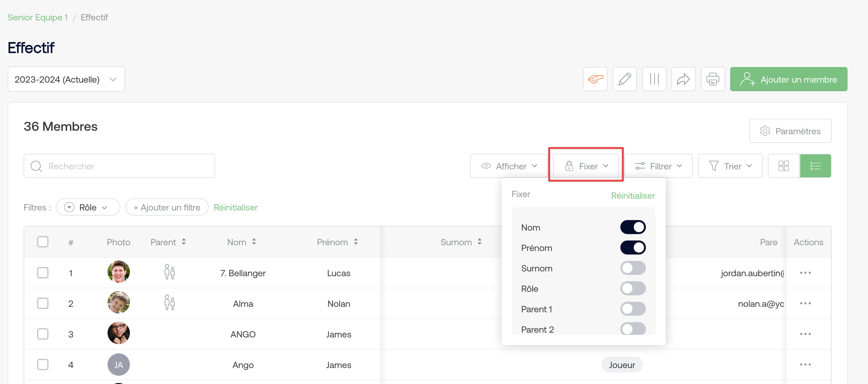The width and height of the screenshot is (868, 384).
Task: Click Réinitialiser link next to filters
Action: (x=236, y=208)
